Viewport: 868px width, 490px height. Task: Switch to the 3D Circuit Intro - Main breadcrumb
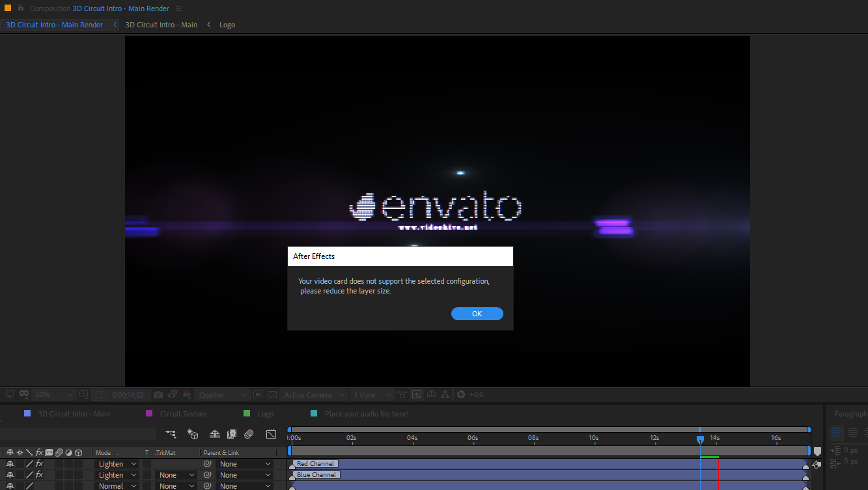pyautogui.click(x=161, y=25)
